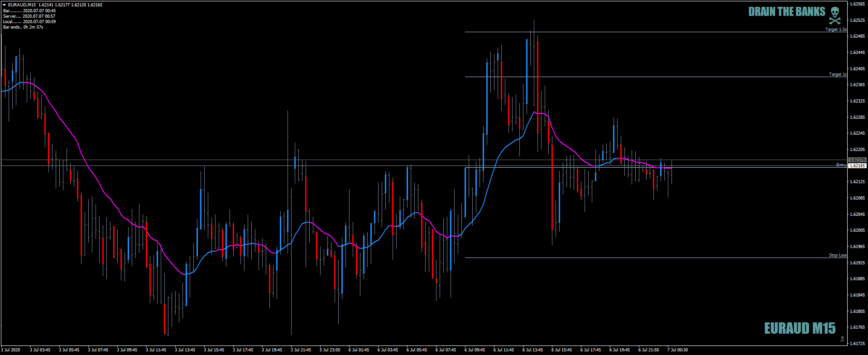Viewport: 868px width, 355px height.
Task: Click the "6 Jul 13:45" time axis label
Action: tap(533, 350)
